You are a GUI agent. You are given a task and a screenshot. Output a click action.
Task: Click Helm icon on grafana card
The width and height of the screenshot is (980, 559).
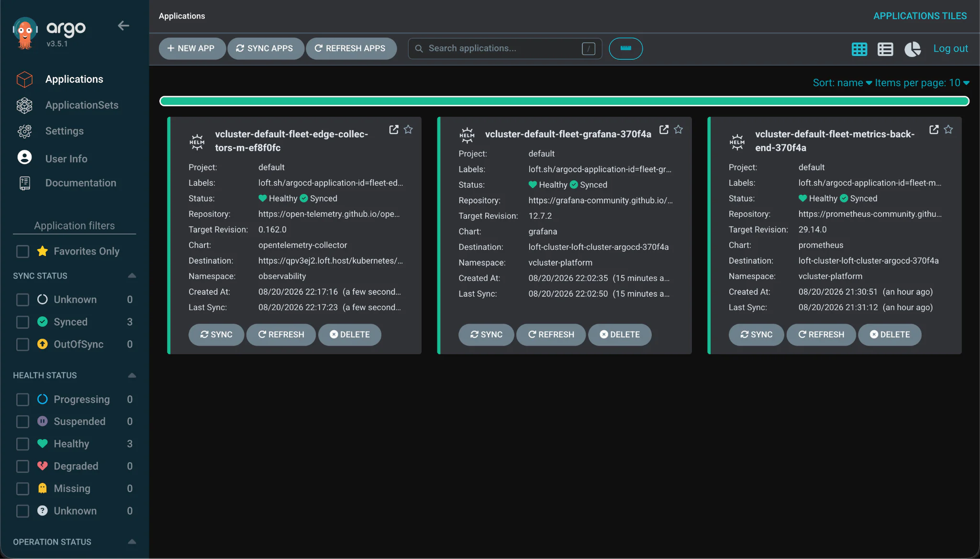tap(467, 135)
